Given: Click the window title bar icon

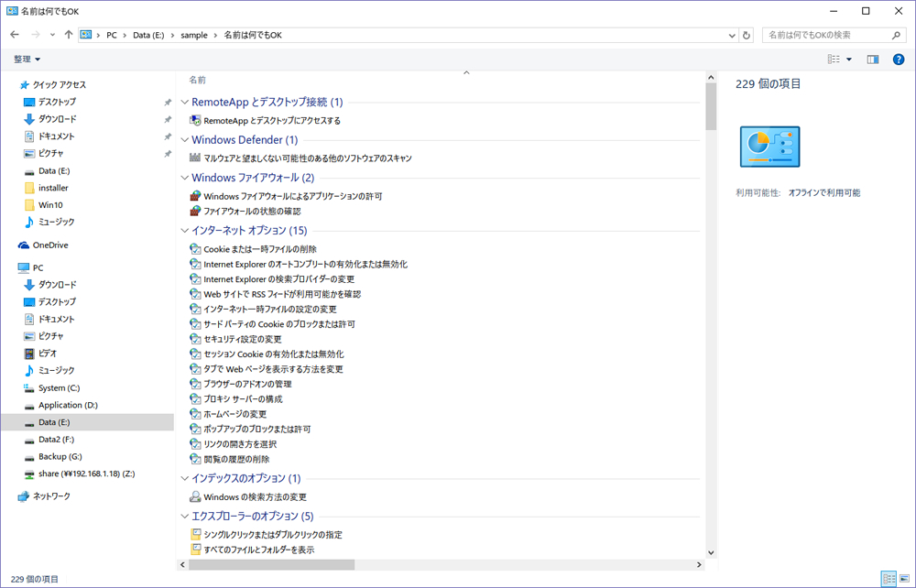Looking at the screenshot, I should 12,11.
